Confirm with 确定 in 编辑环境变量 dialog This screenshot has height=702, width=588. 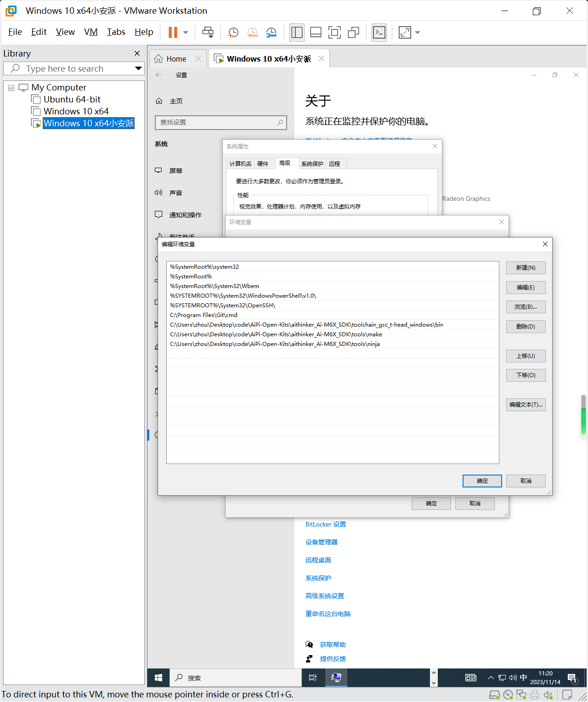coord(482,481)
